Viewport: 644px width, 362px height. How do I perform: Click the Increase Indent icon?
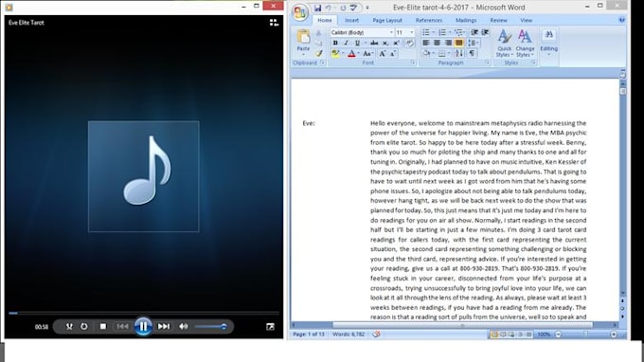485,32
